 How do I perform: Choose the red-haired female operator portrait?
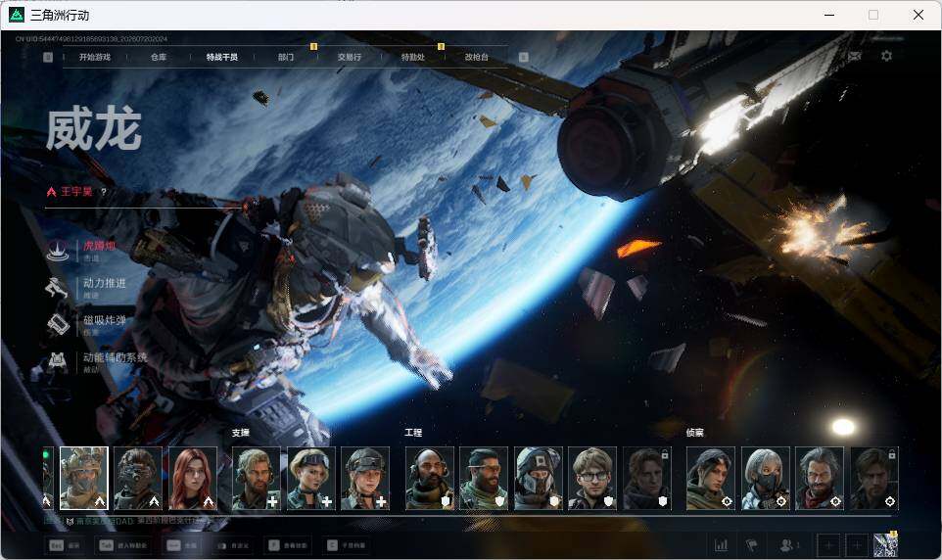coord(192,479)
